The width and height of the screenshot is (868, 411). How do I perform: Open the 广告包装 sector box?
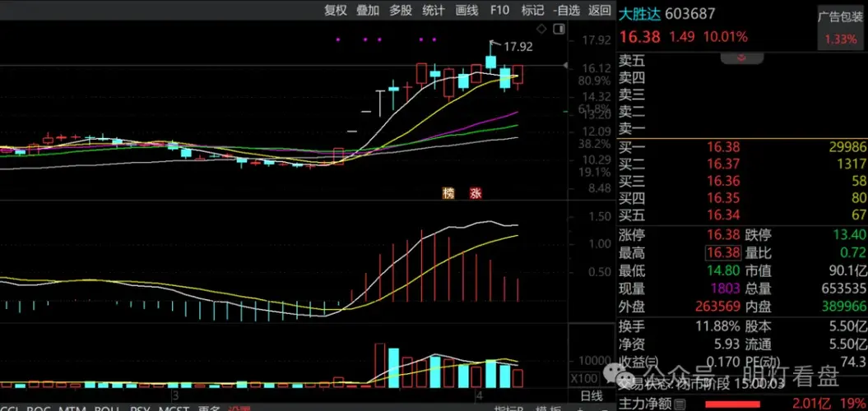tap(840, 28)
